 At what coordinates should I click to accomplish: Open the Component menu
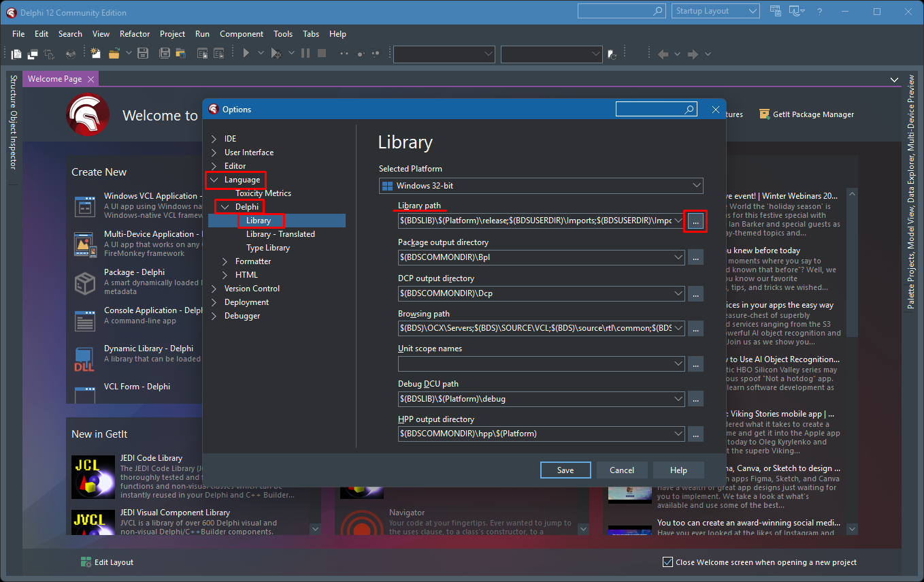click(242, 34)
